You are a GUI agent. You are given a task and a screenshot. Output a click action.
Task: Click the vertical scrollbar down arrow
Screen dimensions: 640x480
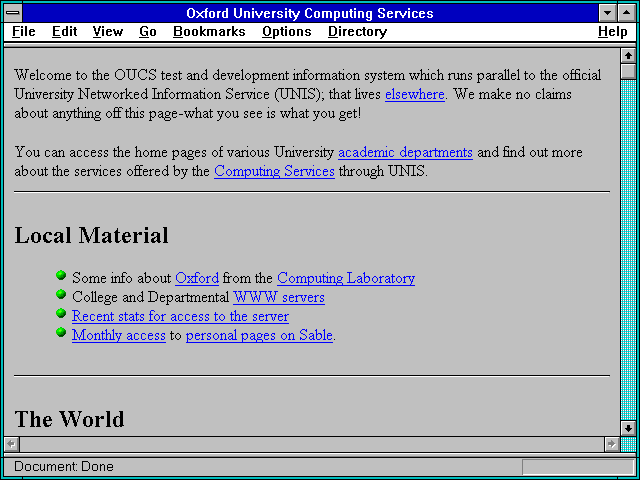click(x=628, y=428)
